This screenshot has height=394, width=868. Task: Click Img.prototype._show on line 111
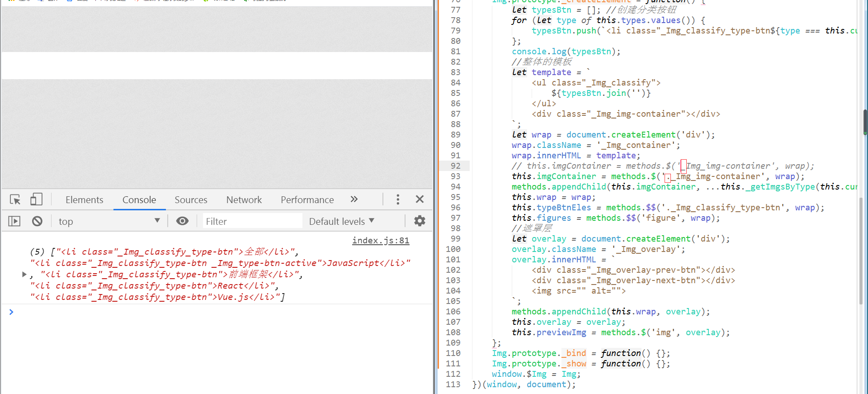click(x=539, y=364)
